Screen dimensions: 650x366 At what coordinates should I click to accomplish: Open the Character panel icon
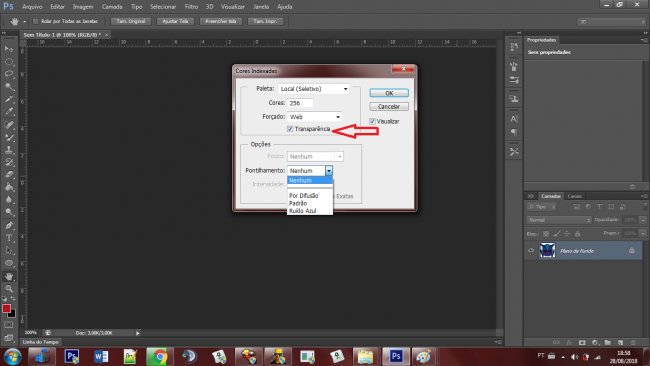[514, 119]
